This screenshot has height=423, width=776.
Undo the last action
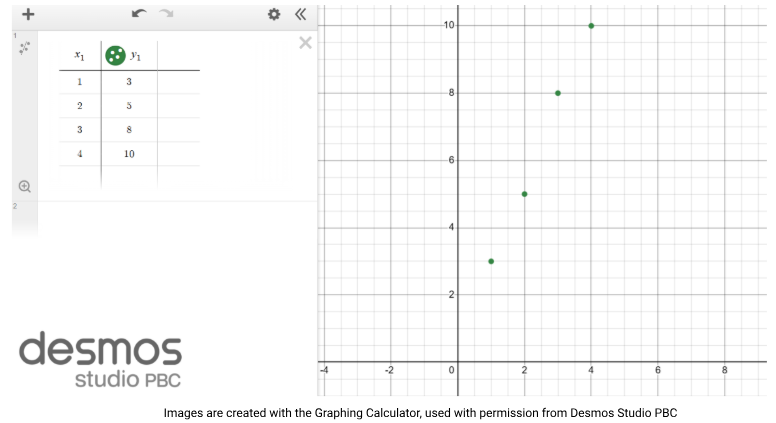coord(139,14)
